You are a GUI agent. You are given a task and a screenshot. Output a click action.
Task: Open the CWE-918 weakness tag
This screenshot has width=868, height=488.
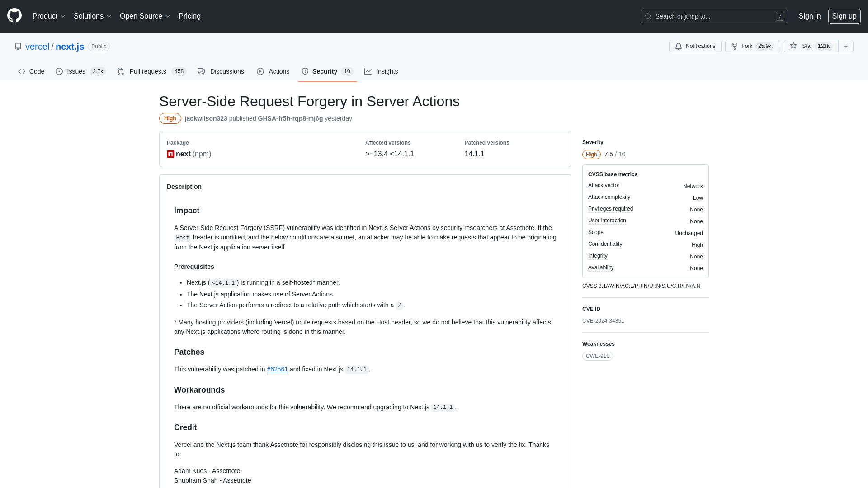[x=597, y=356]
